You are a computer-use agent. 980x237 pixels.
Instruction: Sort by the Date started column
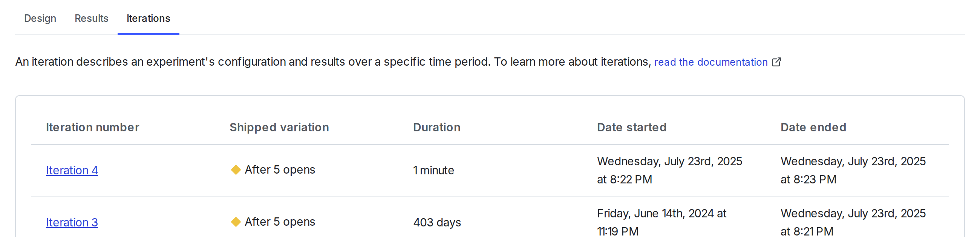click(x=631, y=127)
